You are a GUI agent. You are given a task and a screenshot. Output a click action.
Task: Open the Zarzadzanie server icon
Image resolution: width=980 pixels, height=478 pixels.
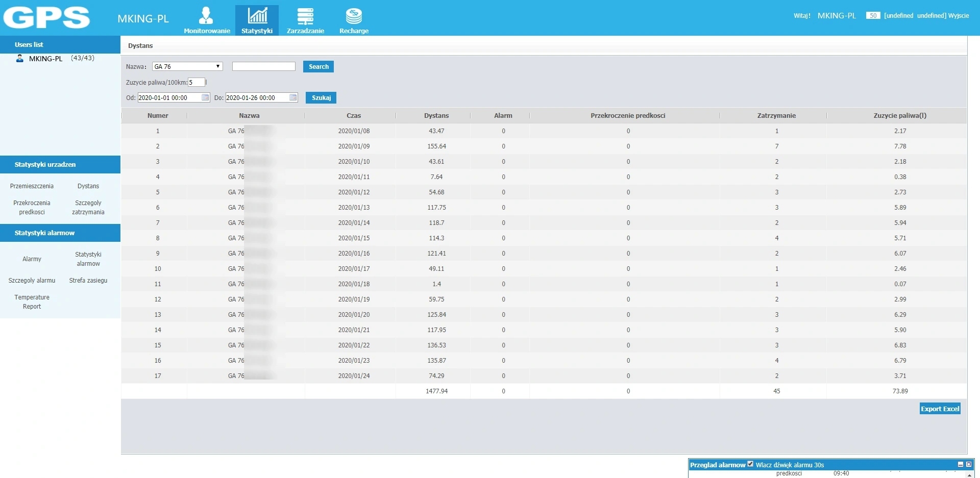305,16
